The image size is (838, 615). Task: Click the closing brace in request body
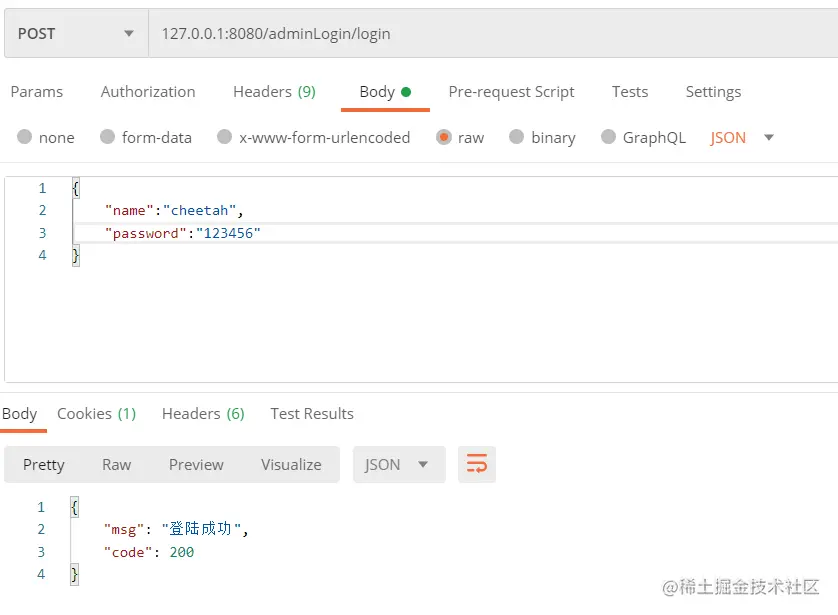pyautogui.click(x=75, y=255)
